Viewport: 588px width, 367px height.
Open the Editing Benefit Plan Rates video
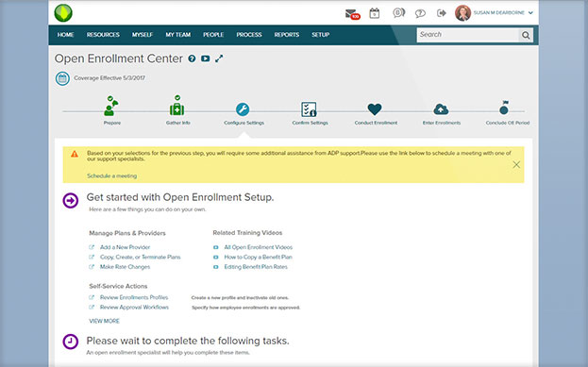click(256, 267)
